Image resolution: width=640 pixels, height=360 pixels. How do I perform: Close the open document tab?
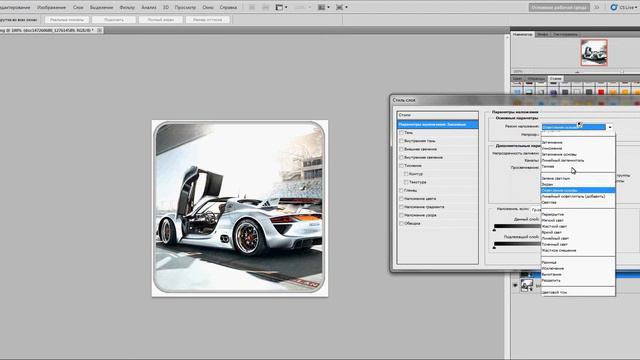[99, 30]
